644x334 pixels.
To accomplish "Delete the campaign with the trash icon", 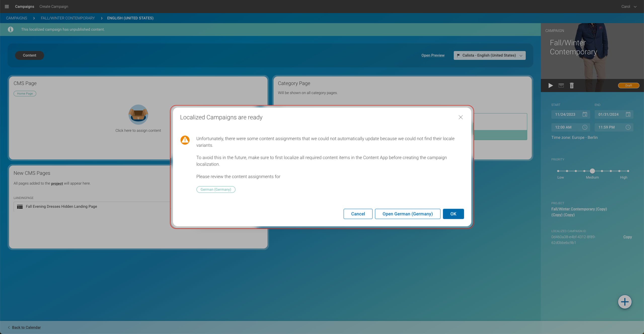I will (572, 86).
